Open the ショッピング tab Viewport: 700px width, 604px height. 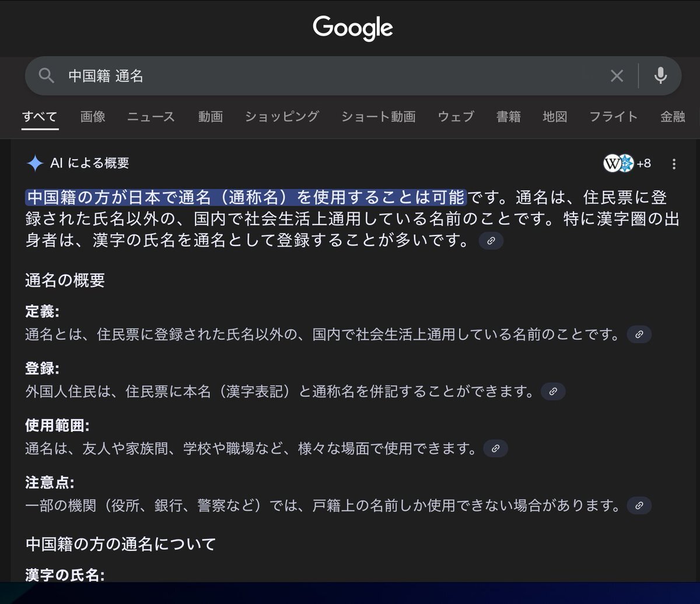click(282, 117)
